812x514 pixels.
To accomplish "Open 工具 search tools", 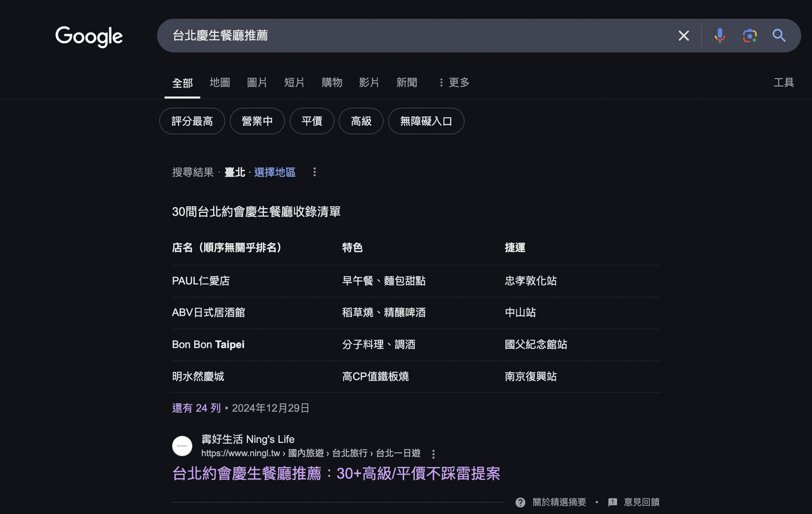I will [784, 82].
